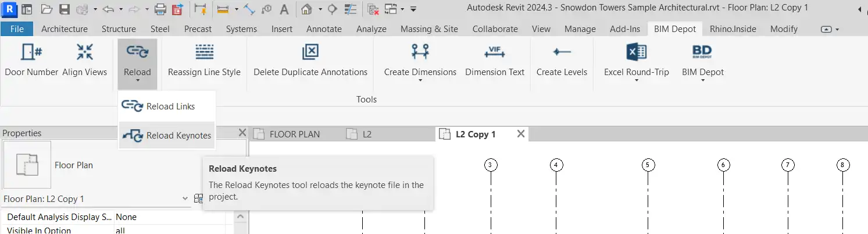This screenshot has height=234, width=868.
Task: Open the Excel Round-Trip dropdown
Action: point(637,63)
